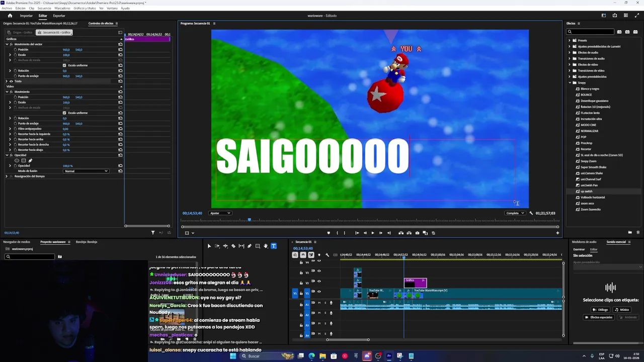The height and width of the screenshot is (362, 644).
Task: Toggle Posición animation stopwatch under Movimiento del vector
Action: pos(15,50)
